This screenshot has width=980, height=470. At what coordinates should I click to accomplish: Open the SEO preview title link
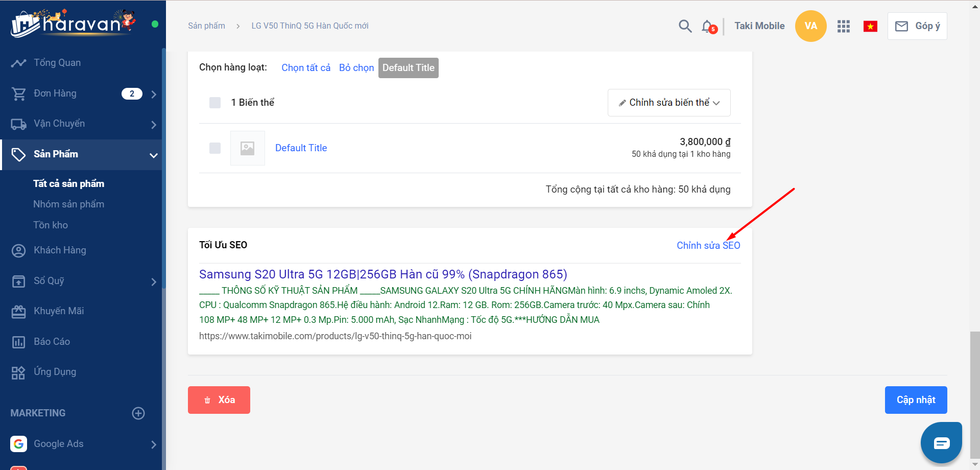383,274
